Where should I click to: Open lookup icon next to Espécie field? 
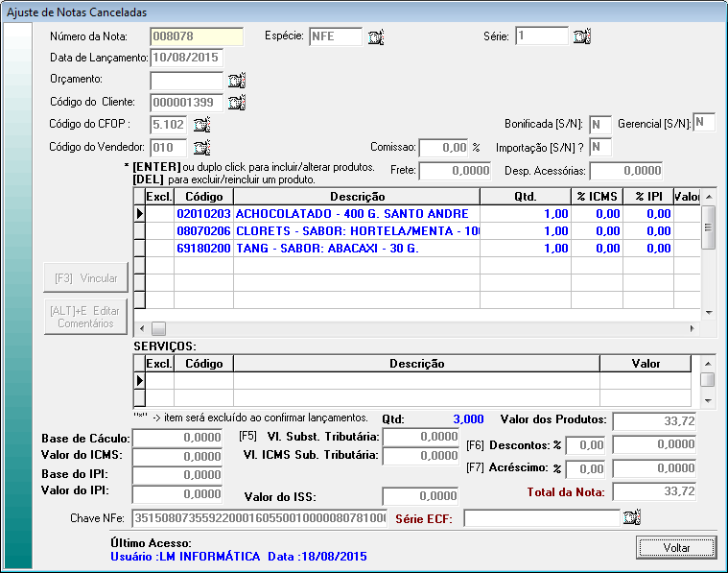point(376,37)
